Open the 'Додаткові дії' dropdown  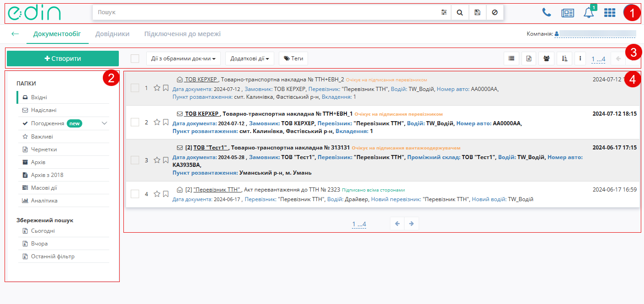[x=249, y=59]
